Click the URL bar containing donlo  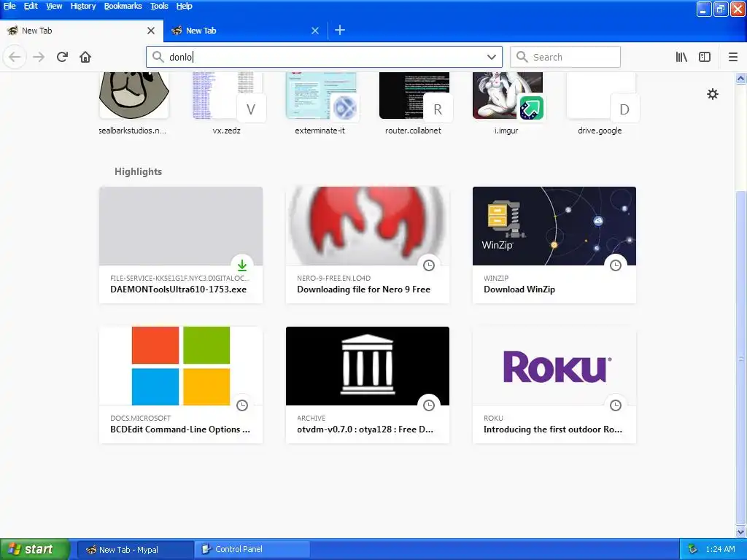click(324, 57)
